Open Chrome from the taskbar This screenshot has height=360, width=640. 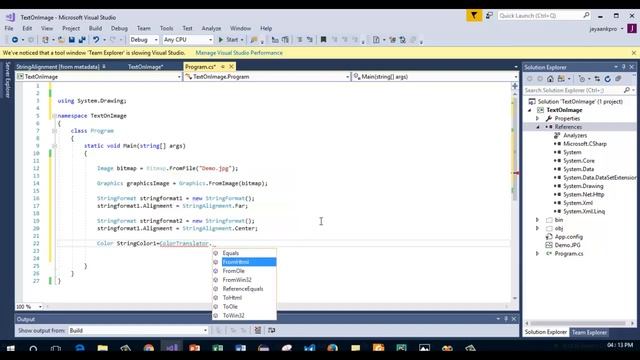point(149,349)
